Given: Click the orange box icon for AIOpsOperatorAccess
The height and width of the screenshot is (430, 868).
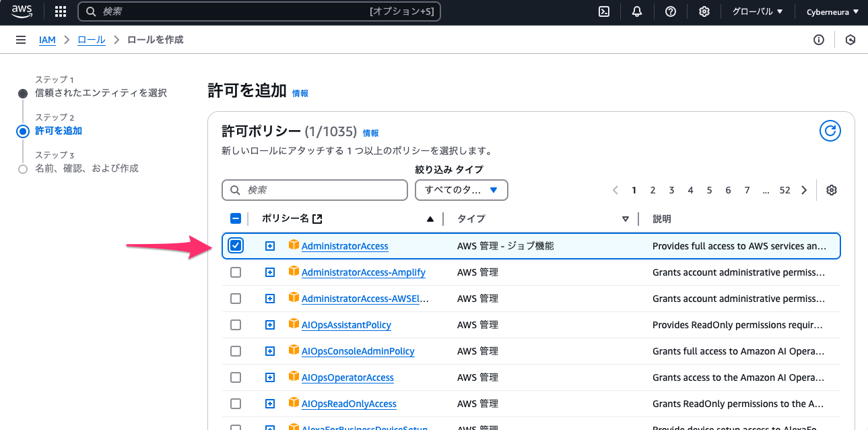Looking at the screenshot, I should pos(294,377).
